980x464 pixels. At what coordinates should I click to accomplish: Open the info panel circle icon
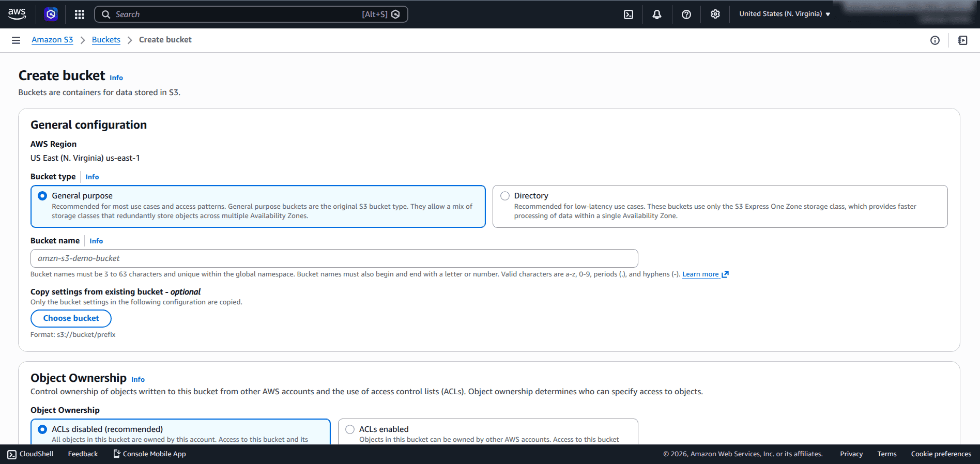pos(935,40)
